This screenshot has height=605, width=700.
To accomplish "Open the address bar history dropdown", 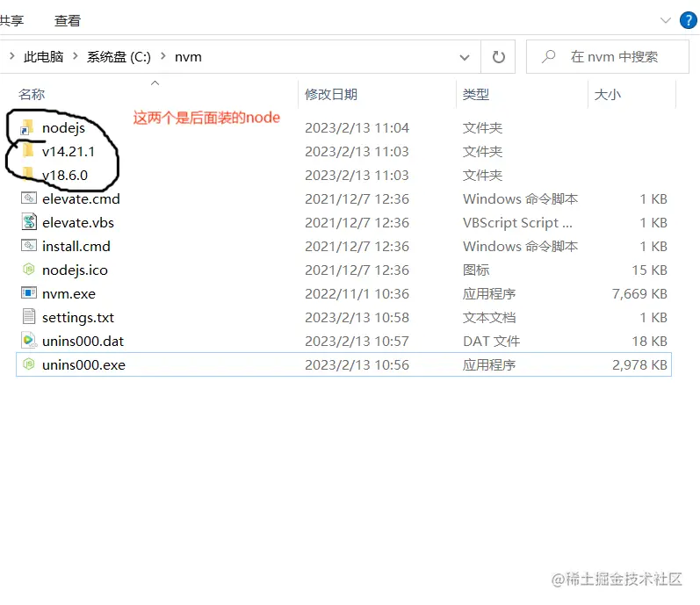I will click(465, 57).
